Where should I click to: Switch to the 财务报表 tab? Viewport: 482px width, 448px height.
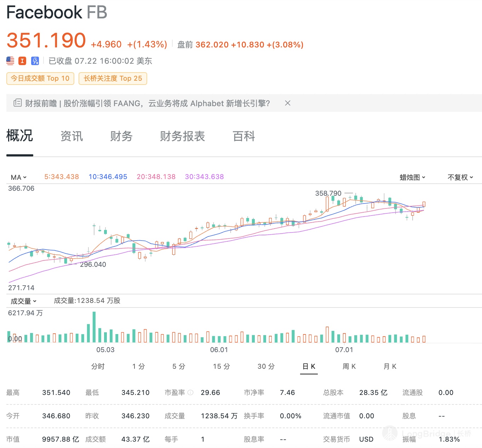[182, 136]
